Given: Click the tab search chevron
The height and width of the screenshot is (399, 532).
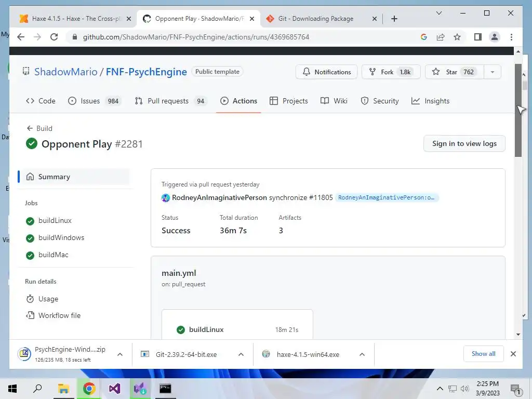Looking at the screenshot, I should pyautogui.click(x=438, y=13).
